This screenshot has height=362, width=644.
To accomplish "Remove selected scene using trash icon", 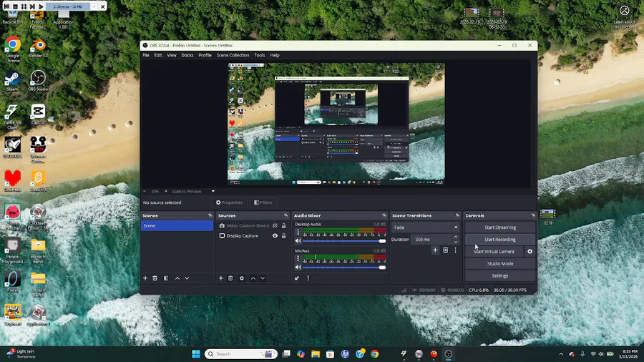I will point(155,278).
